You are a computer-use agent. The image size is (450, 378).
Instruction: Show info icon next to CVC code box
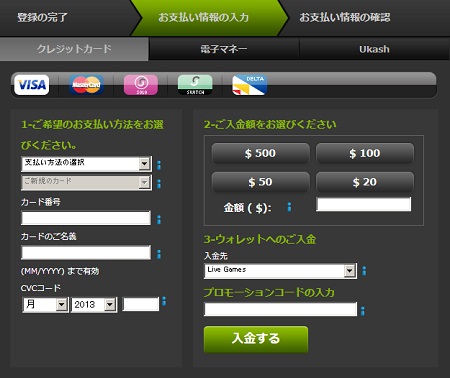[164, 301]
